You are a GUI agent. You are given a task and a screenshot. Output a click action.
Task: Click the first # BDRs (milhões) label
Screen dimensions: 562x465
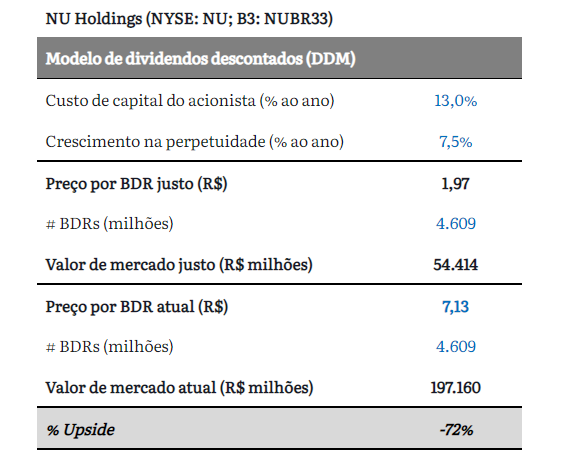click(110, 224)
